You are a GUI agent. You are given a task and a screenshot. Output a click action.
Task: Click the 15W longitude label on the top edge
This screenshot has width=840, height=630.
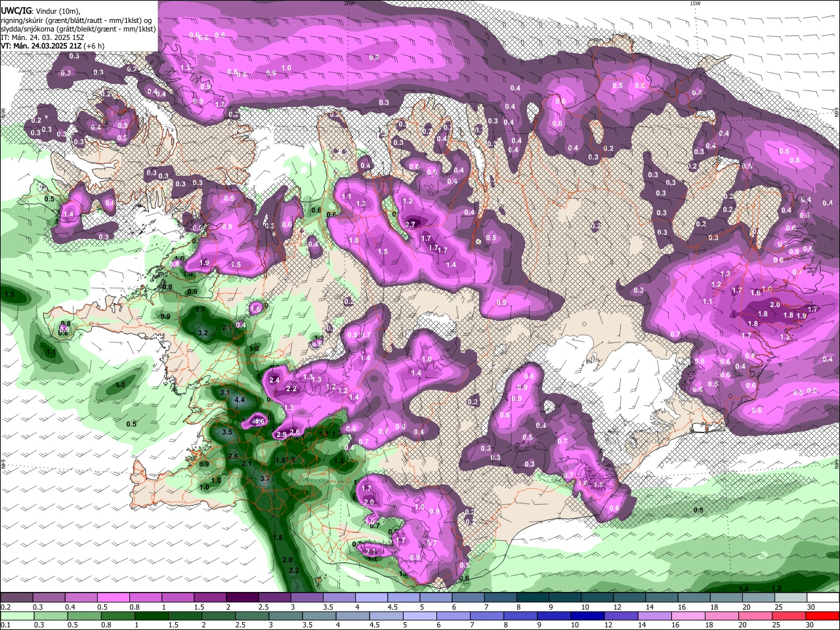click(x=695, y=3)
